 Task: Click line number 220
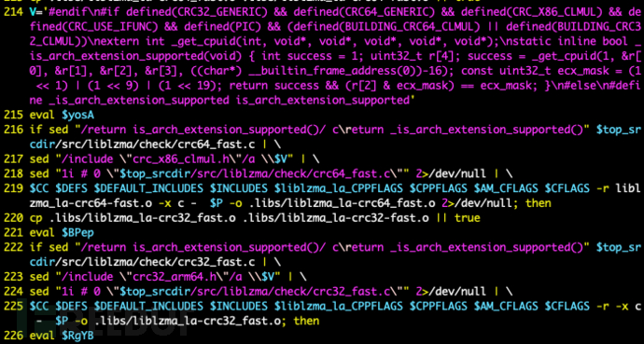click(x=14, y=218)
